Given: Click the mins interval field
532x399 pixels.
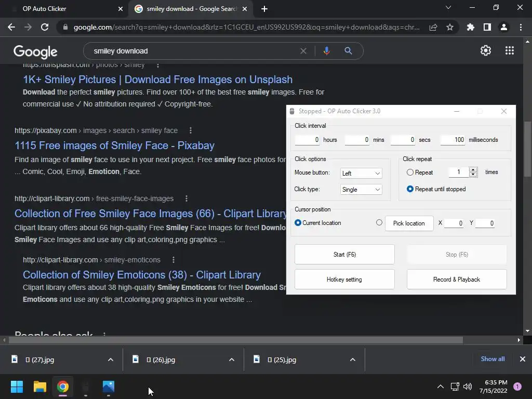Looking at the screenshot, I should click(x=357, y=140).
